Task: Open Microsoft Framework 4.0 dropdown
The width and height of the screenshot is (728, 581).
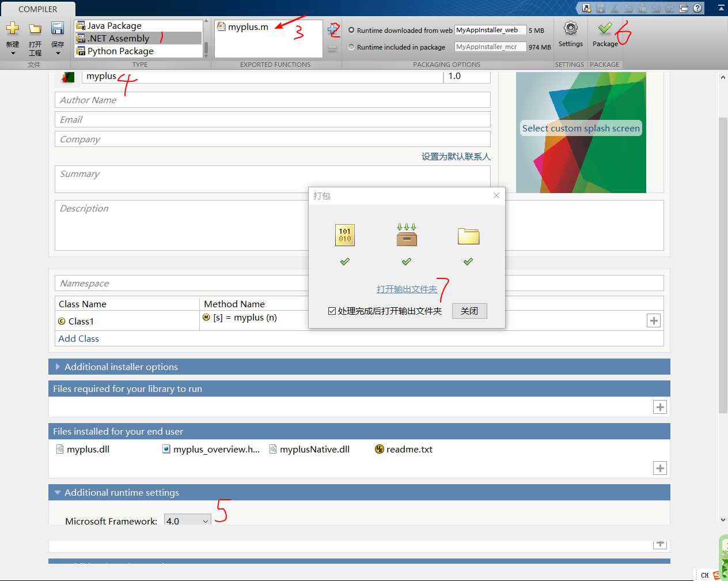Action: pyautogui.click(x=188, y=520)
